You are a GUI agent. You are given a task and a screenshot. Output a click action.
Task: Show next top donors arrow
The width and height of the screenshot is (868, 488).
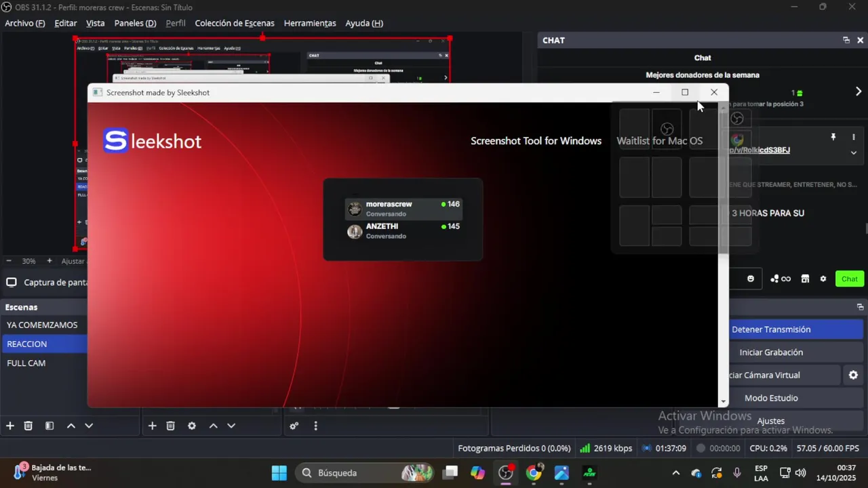[x=858, y=91]
